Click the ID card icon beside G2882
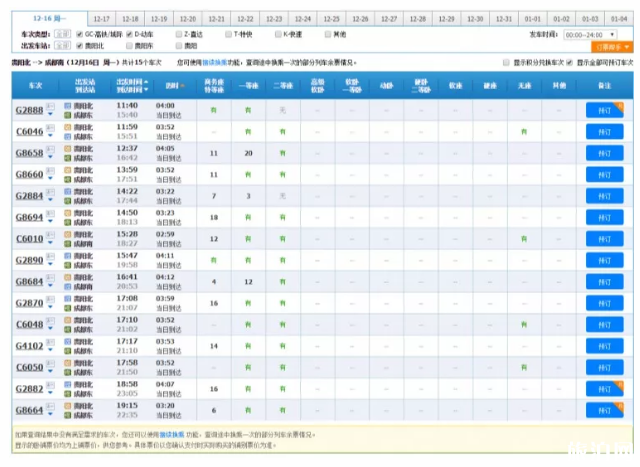640x467 pixels. pyautogui.click(x=50, y=386)
